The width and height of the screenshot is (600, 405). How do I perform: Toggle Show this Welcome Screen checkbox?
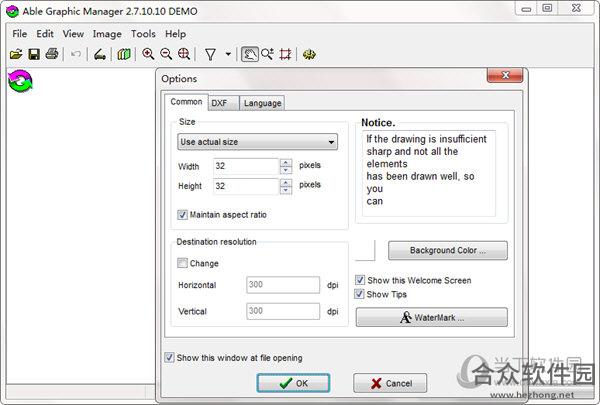point(360,280)
